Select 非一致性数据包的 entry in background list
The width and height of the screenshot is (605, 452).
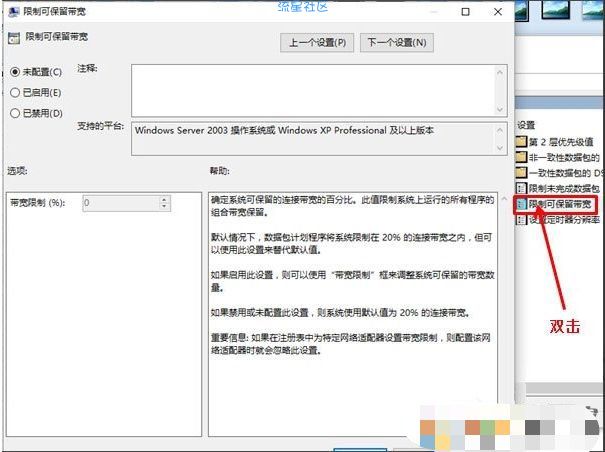pos(564,157)
